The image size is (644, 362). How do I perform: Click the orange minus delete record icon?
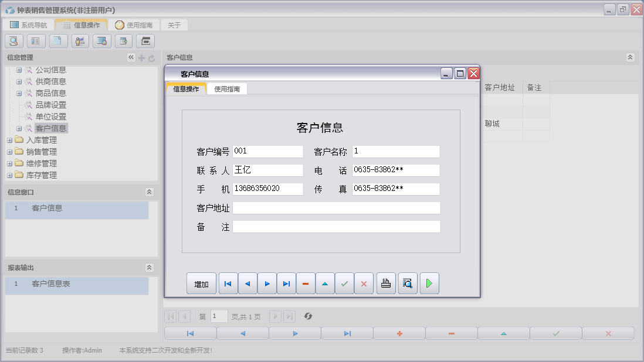pos(306,284)
